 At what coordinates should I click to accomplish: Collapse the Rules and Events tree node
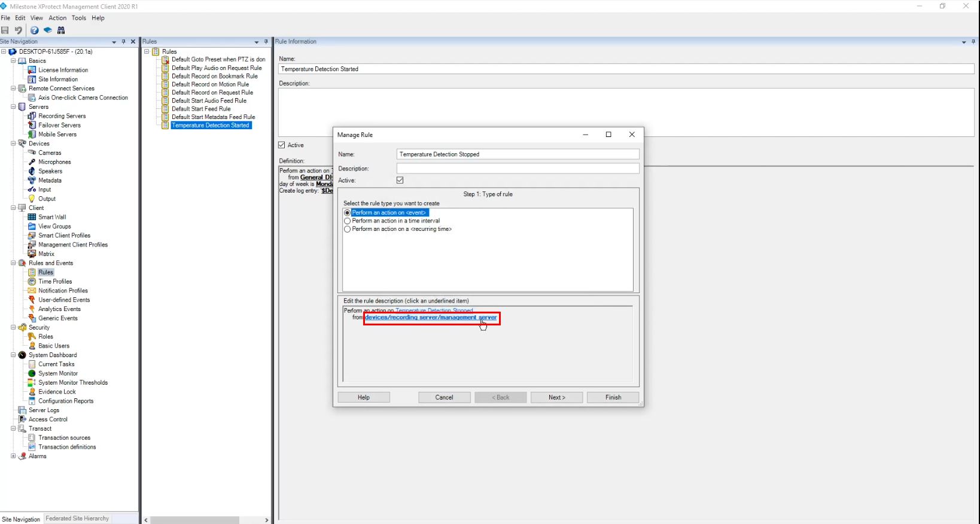pyautogui.click(x=13, y=263)
